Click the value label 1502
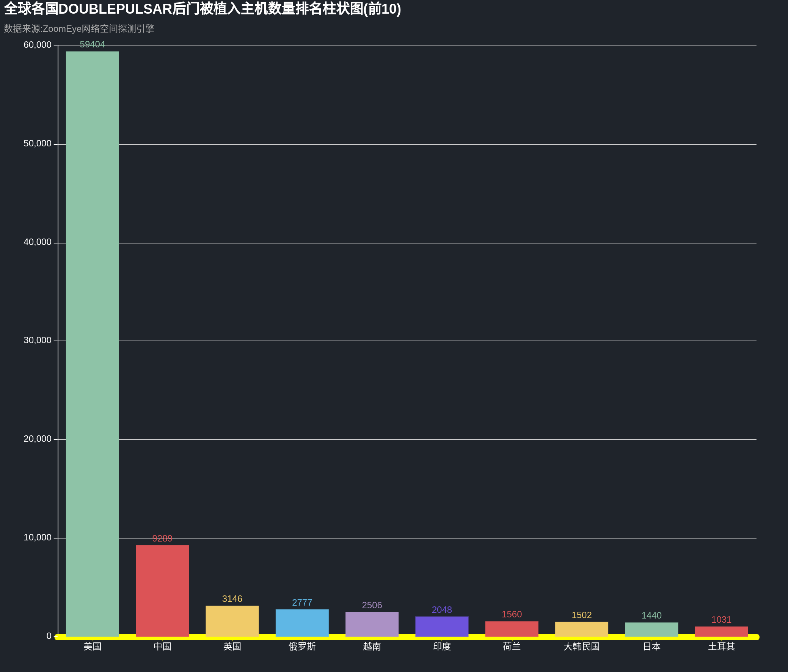Viewport: 788px width, 672px height. (582, 615)
